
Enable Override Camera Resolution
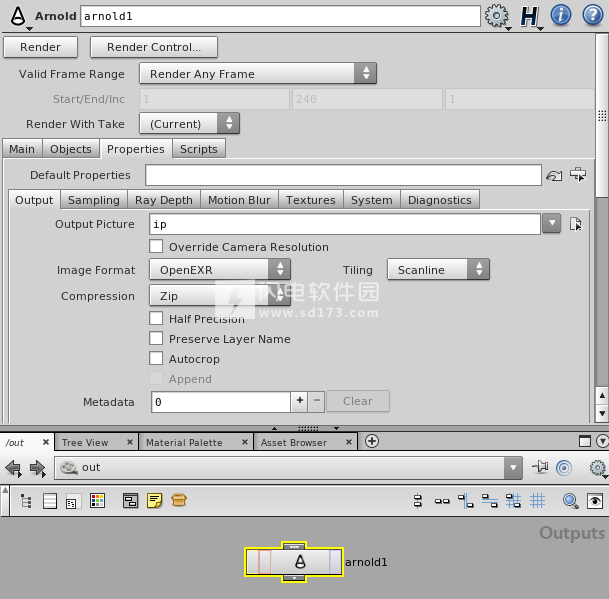pyautogui.click(x=156, y=247)
